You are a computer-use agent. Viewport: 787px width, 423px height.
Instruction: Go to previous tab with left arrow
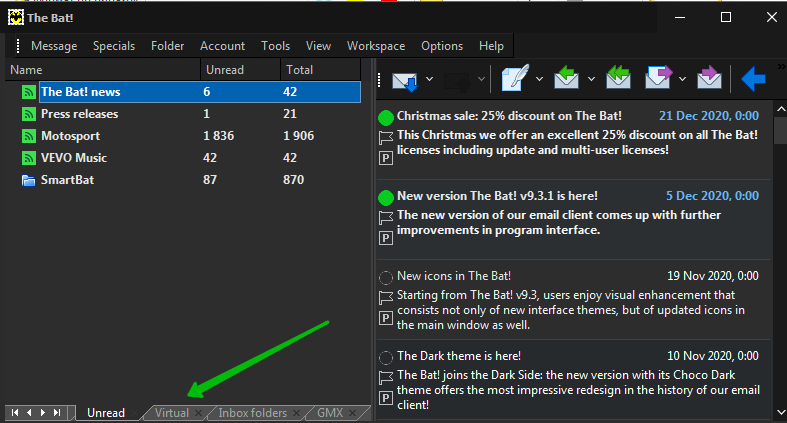29,412
